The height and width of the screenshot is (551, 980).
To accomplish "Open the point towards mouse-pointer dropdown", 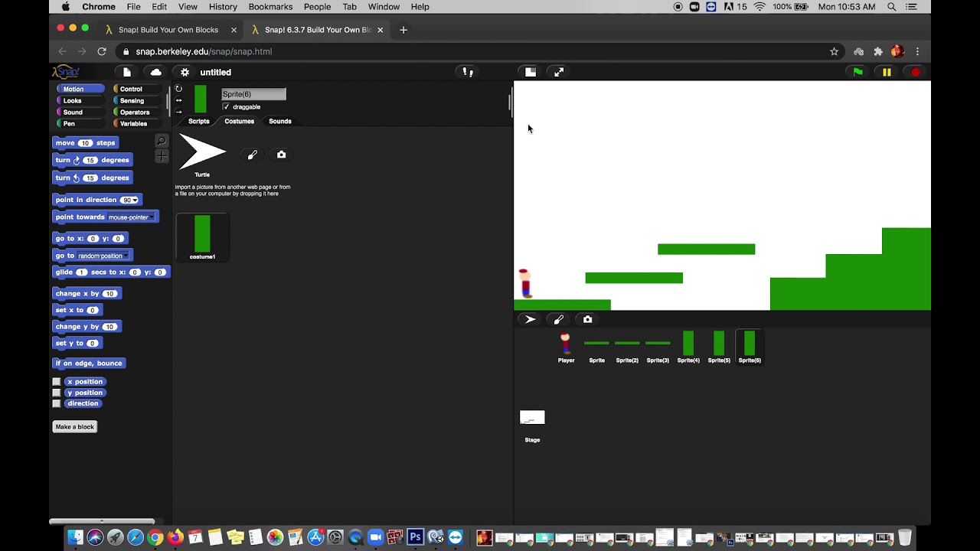I will pyautogui.click(x=152, y=217).
